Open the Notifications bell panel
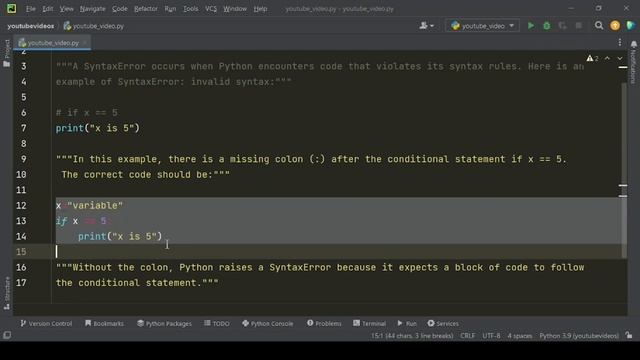Image resolution: width=640 pixels, height=360 pixels. click(x=634, y=44)
